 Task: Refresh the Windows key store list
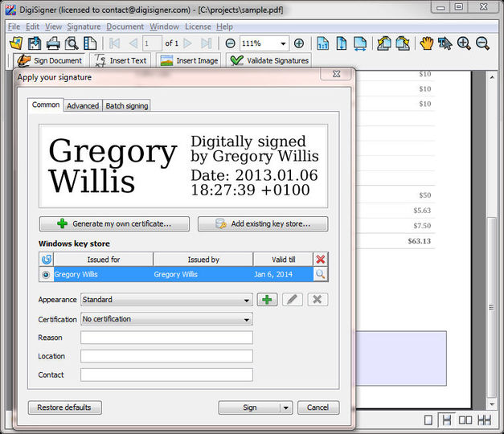tap(47, 259)
